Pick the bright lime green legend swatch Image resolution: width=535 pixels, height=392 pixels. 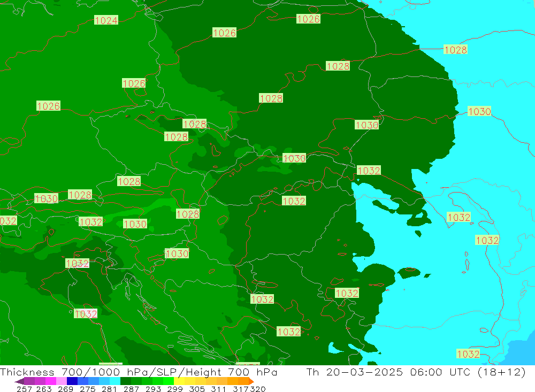click(x=169, y=381)
